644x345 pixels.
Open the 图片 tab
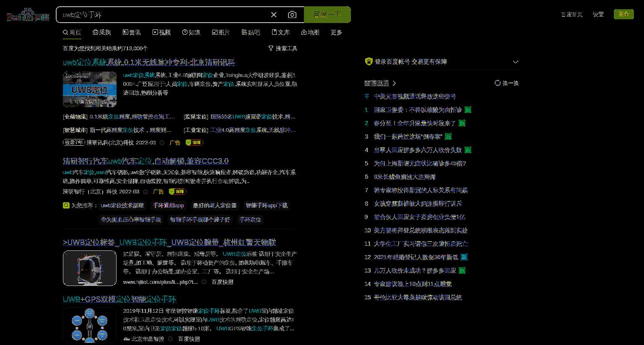pyautogui.click(x=221, y=32)
